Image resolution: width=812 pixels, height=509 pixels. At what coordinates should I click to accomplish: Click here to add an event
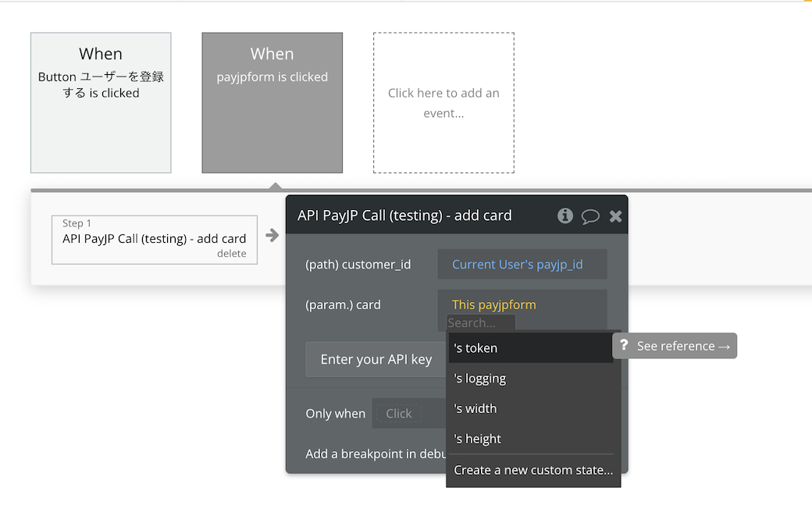443,102
